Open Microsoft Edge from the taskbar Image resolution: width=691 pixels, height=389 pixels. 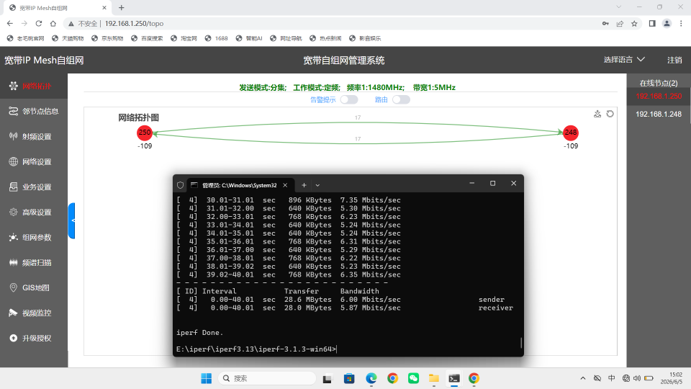[371, 378]
